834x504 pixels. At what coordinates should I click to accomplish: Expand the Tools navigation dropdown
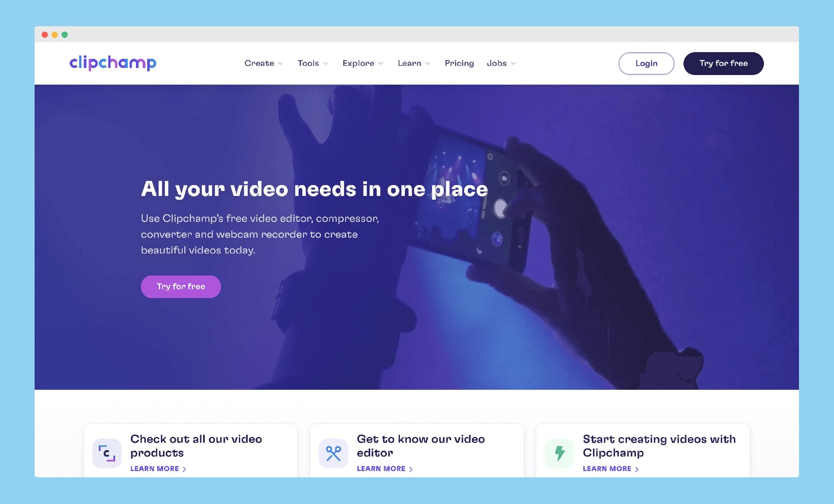(311, 63)
